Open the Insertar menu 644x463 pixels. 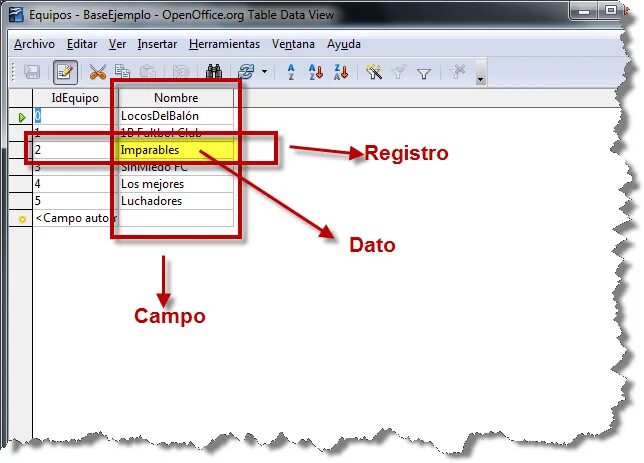[157, 44]
